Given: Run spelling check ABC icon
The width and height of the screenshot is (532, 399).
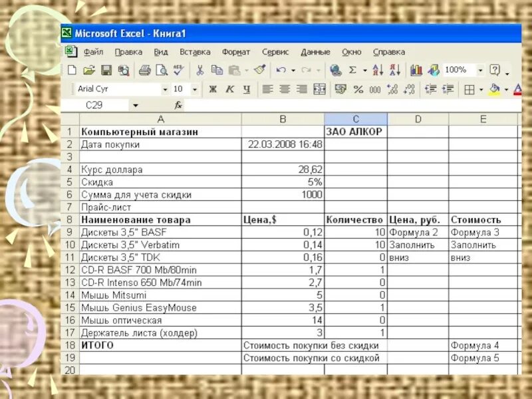Looking at the screenshot, I should (x=178, y=70).
